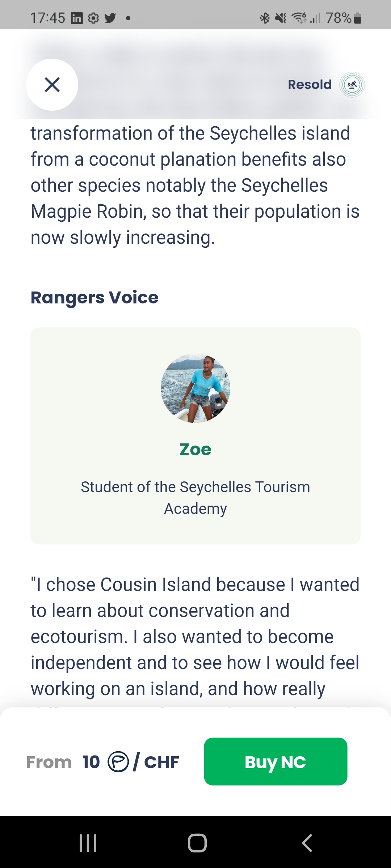Tap the LinkedIn notification icon

pos(77,18)
